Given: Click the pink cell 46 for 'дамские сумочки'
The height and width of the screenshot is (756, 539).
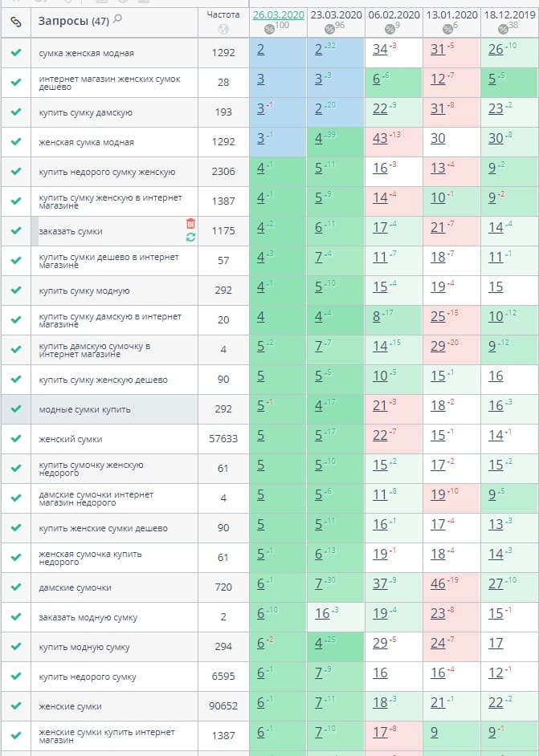Looking at the screenshot, I should [451, 587].
